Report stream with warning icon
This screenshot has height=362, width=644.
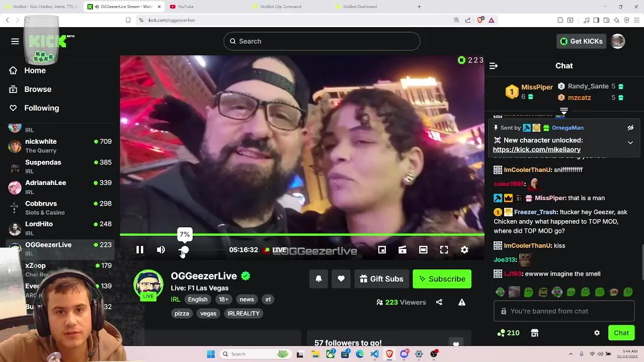pos(462,302)
